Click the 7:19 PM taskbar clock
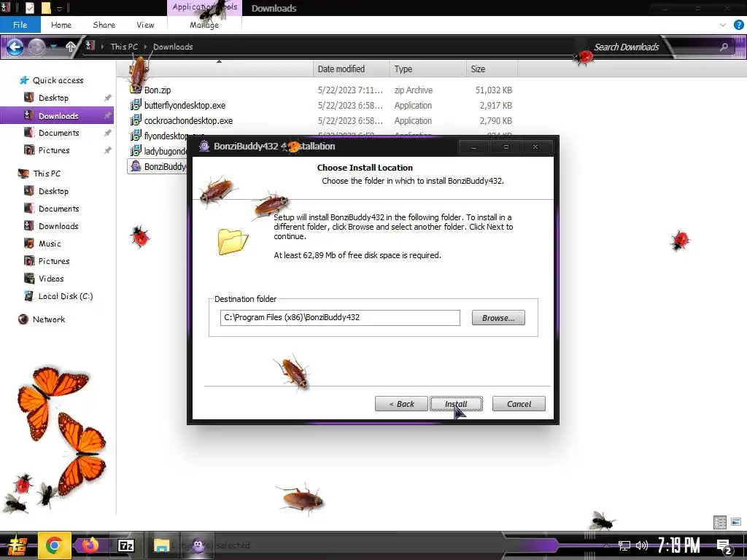Image resolution: width=747 pixels, height=560 pixels. (678, 545)
